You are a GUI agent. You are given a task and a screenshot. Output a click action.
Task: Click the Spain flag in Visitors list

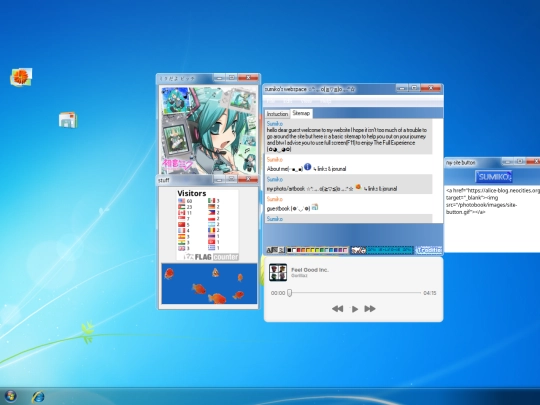[x=181, y=237]
